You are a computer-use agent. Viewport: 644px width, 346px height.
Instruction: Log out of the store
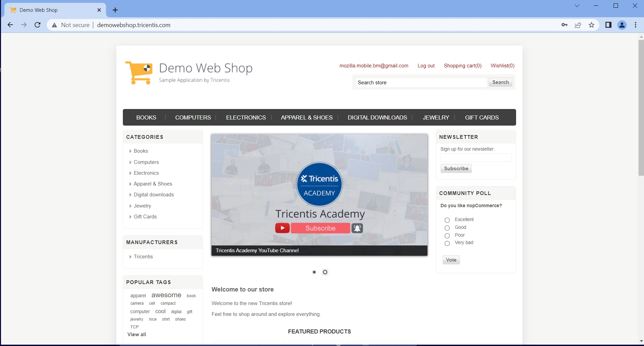click(x=426, y=66)
